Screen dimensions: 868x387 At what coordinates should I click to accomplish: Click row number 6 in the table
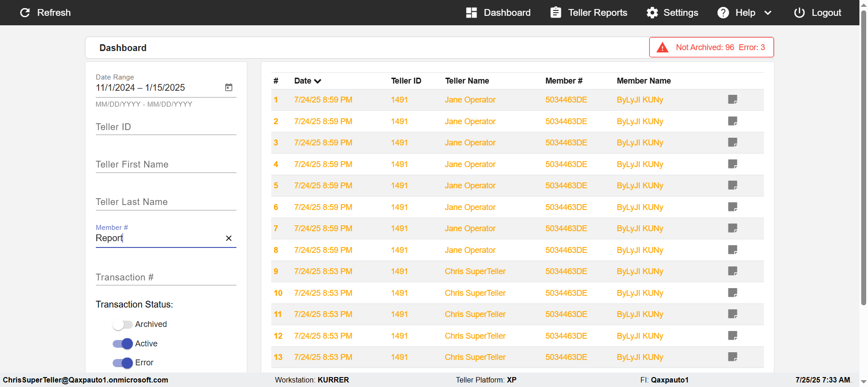[x=276, y=207]
